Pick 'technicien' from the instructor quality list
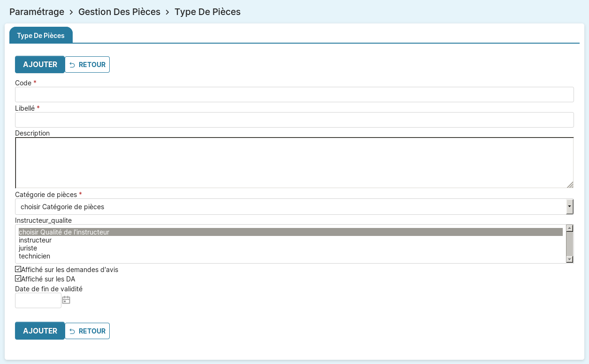The width and height of the screenshot is (589, 364). click(35, 256)
